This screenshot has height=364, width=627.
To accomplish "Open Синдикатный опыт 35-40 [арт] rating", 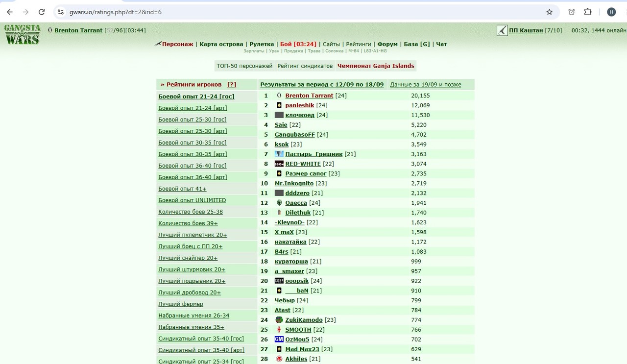I will tap(201, 350).
